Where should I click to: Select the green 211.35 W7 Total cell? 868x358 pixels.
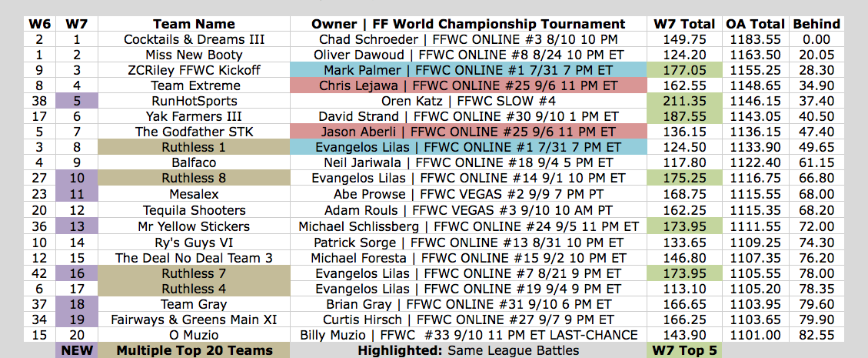(684, 101)
